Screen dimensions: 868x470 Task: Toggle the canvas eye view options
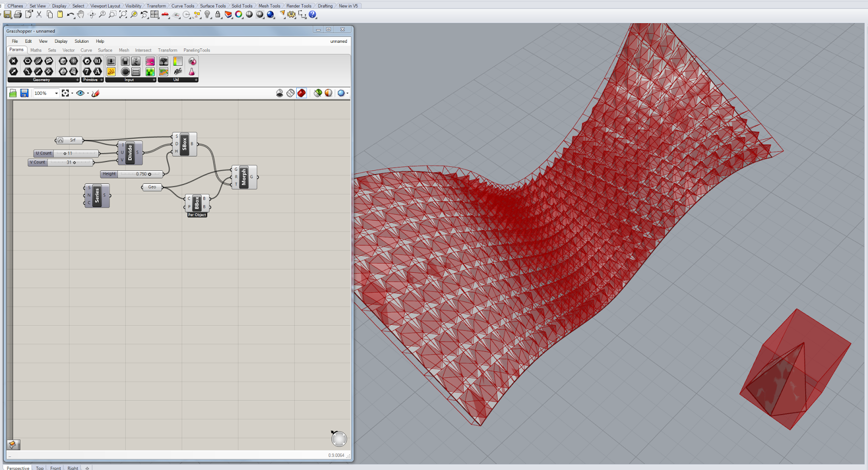point(80,93)
